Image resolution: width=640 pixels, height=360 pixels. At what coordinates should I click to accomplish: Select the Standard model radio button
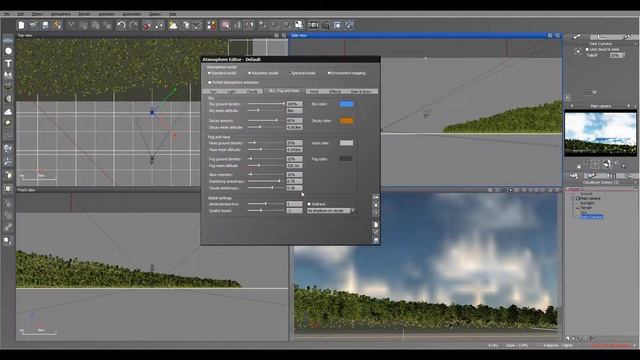tap(209, 73)
